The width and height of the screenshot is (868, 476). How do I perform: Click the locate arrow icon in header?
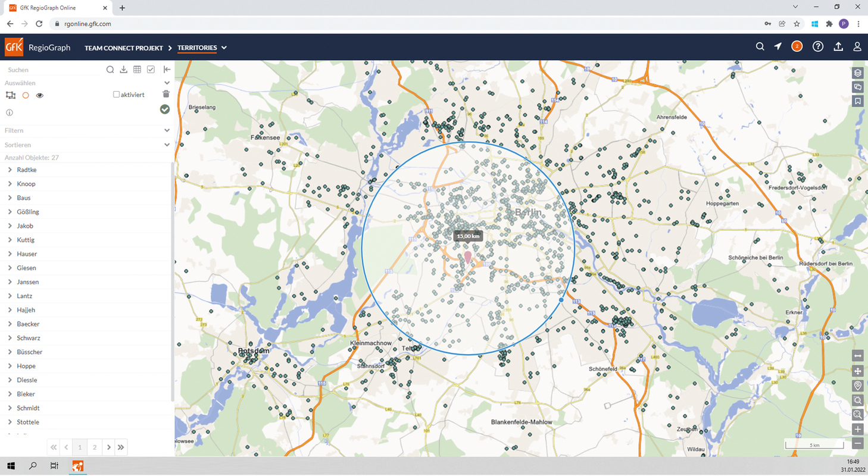coord(778,46)
